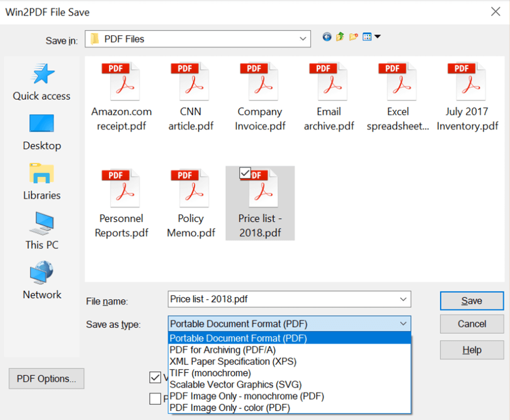
Task: Expand the File name dropdown arrow
Action: pyautogui.click(x=403, y=299)
